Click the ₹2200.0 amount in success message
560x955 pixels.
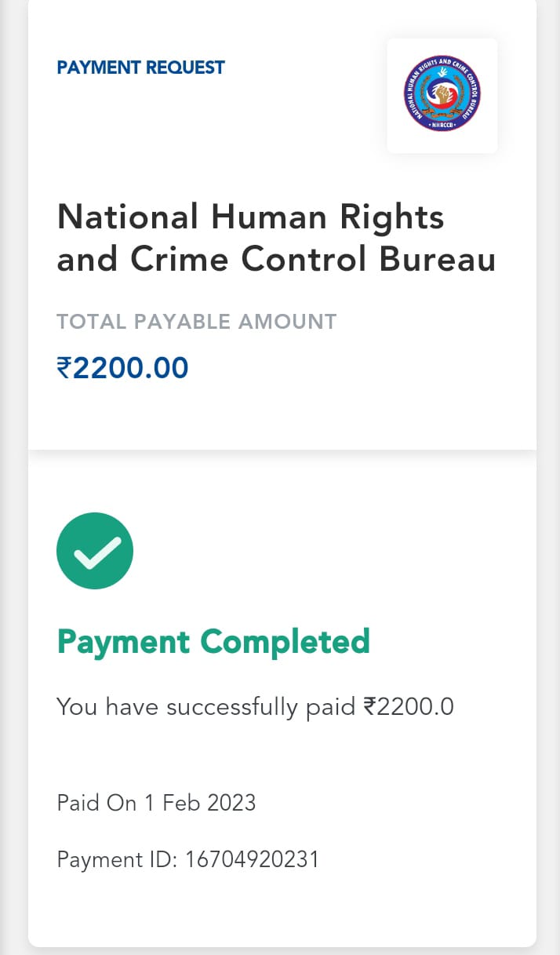pyautogui.click(x=409, y=707)
